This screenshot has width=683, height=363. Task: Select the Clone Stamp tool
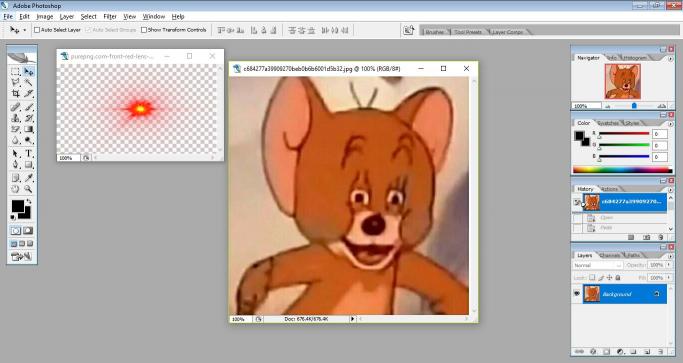tap(15, 118)
